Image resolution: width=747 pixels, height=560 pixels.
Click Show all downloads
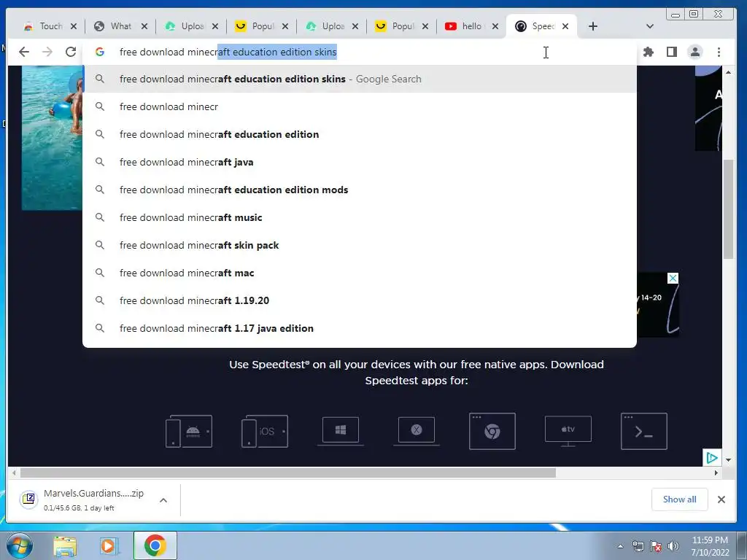click(679, 499)
